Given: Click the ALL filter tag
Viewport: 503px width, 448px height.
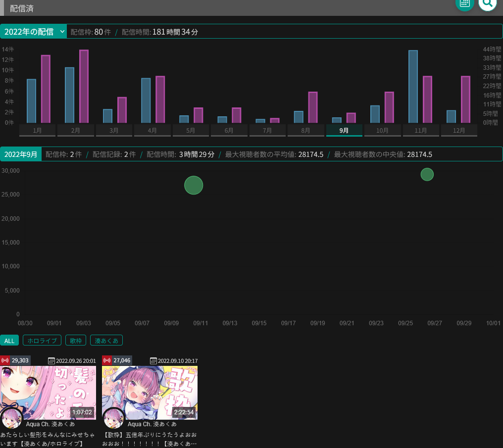Looking at the screenshot, I should pos(9,340).
